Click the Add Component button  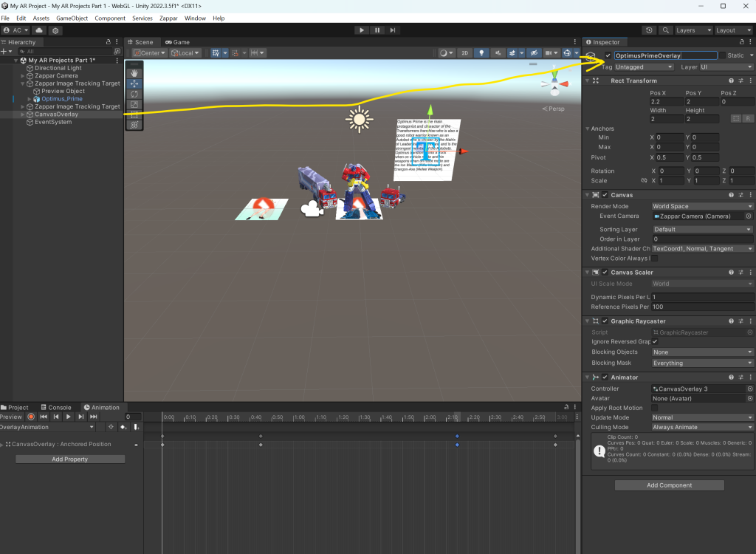pyautogui.click(x=669, y=485)
